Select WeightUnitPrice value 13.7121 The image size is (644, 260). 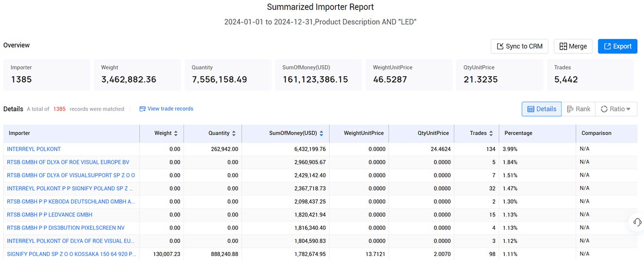click(375, 254)
